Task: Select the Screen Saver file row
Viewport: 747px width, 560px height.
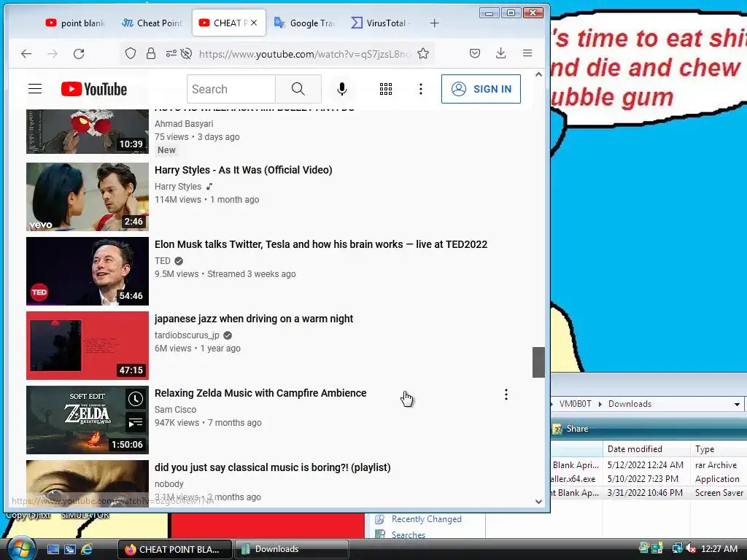Action: point(649,492)
